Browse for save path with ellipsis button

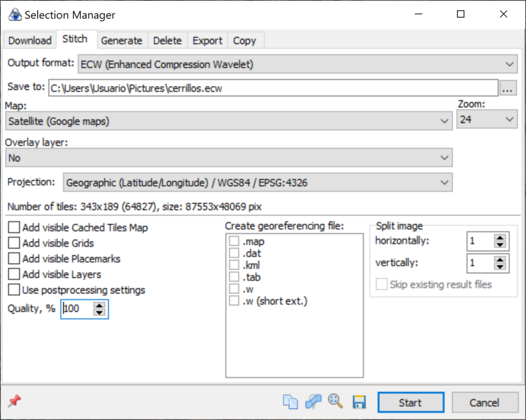[508, 88]
